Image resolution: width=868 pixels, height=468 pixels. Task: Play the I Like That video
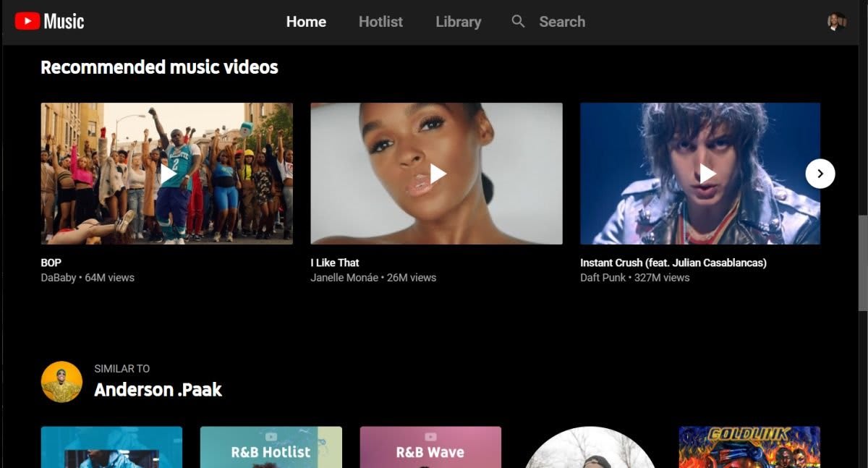click(436, 174)
